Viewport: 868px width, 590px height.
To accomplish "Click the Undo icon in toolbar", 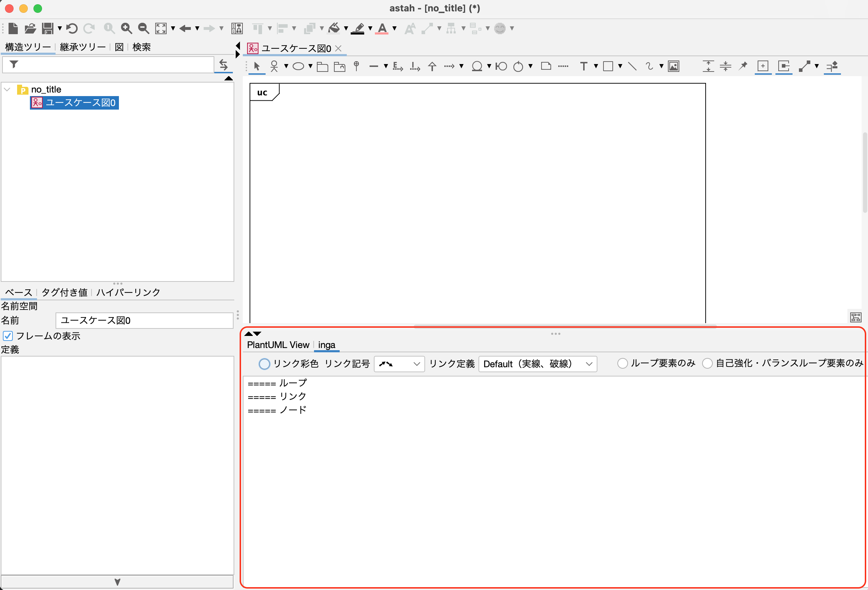I will [x=72, y=28].
